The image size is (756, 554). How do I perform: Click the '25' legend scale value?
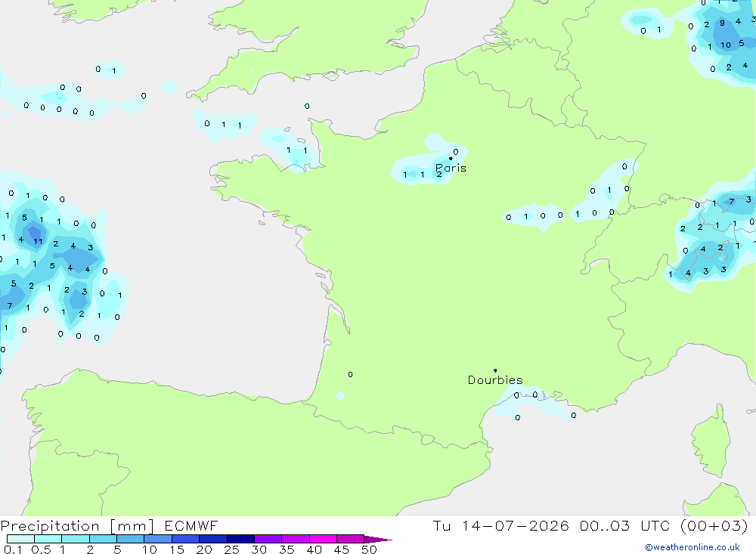click(231, 549)
